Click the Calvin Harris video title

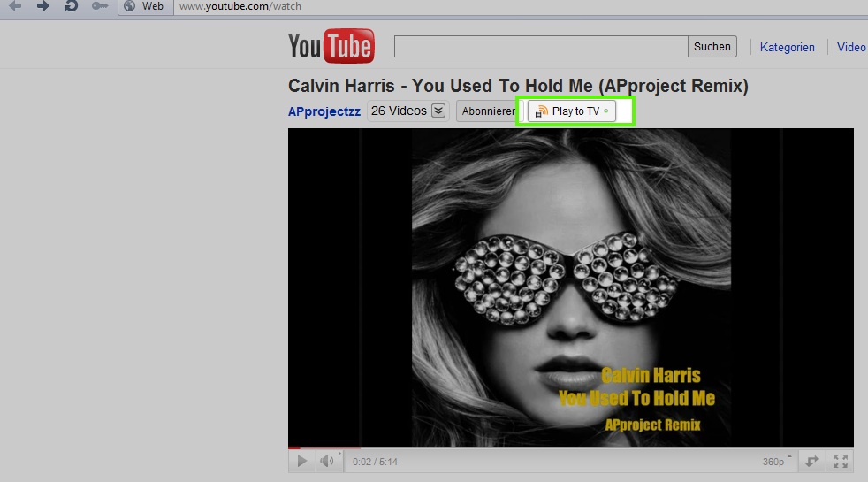point(518,86)
